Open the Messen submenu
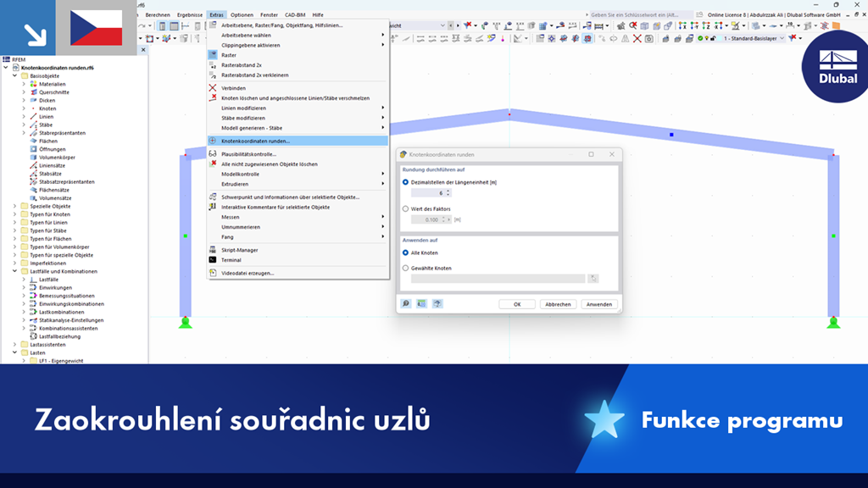Viewport: 868px width, 488px height. pos(298,217)
